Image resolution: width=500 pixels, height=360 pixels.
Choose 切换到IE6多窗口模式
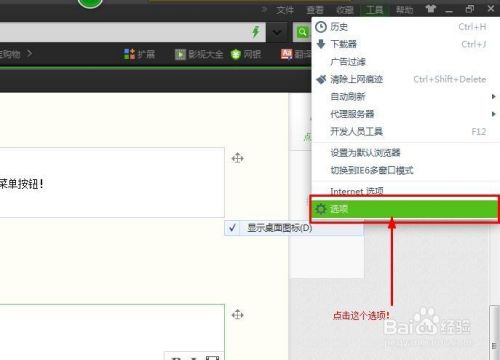pyautogui.click(x=405, y=170)
